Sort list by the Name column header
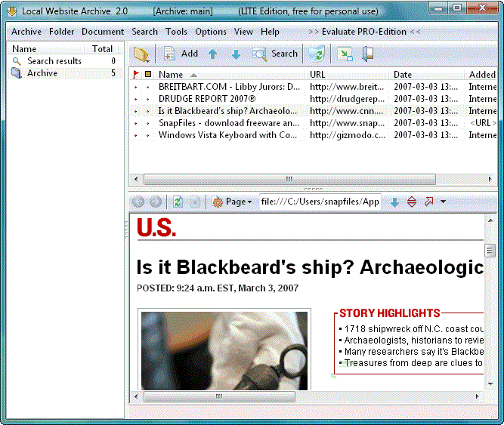The height and width of the screenshot is (425, 504). click(171, 75)
